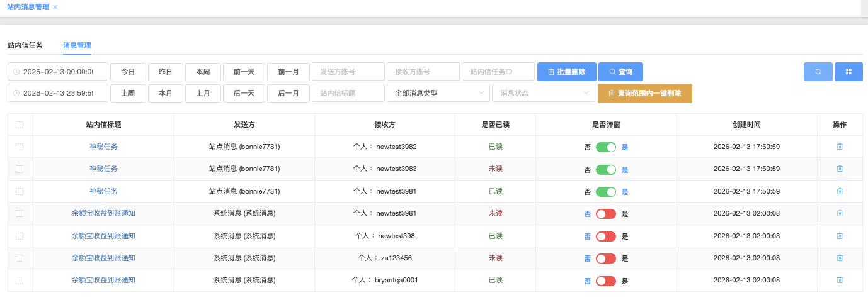
Task: Open the start date-time picker
Action: pyautogui.click(x=58, y=72)
